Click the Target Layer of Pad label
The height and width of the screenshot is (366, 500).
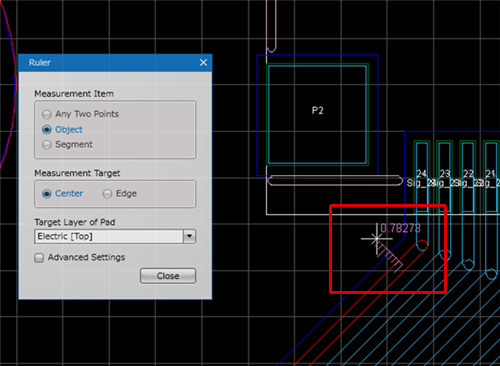point(75,222)
